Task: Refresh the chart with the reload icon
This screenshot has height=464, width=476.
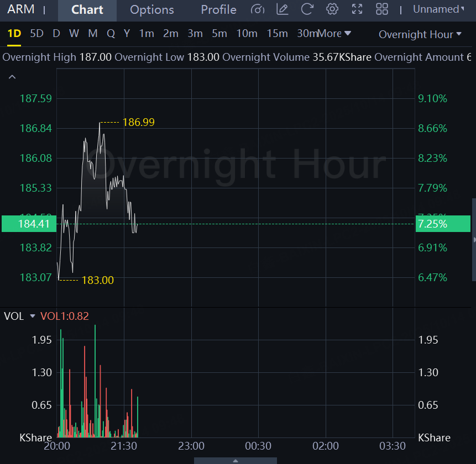Action: [307, 9]
